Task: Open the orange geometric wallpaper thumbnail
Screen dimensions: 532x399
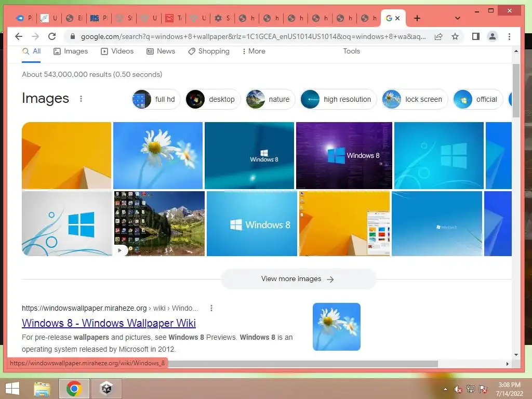Action: point(66,155)
